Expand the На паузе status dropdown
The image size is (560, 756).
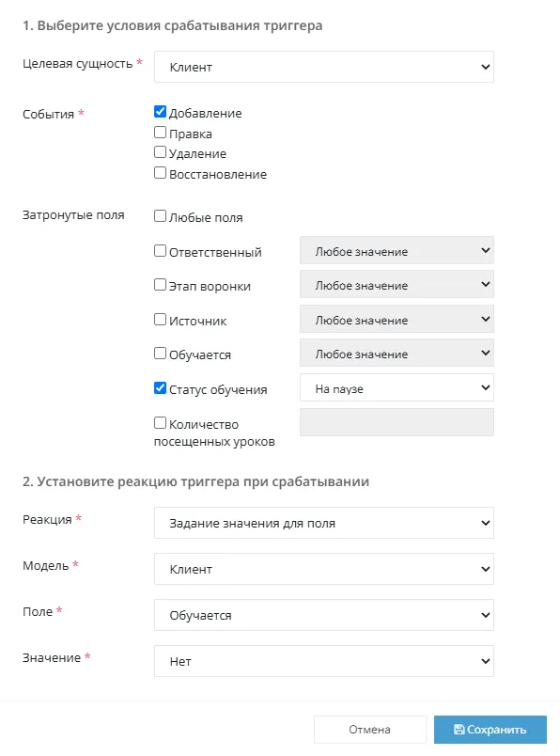pos(397,387)
